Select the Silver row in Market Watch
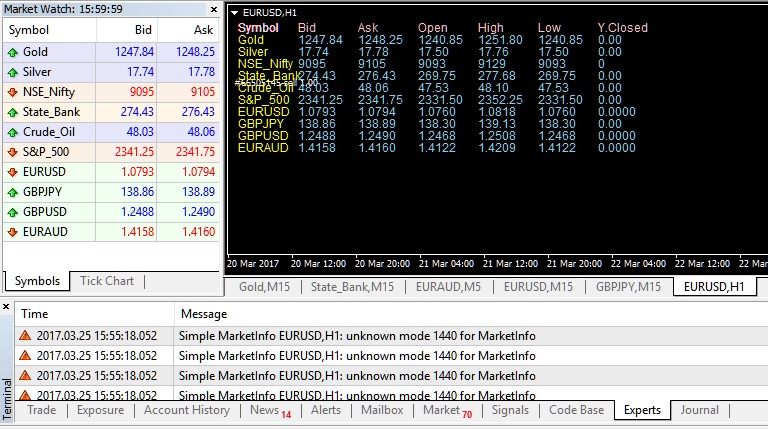768x429 pixels. [37, 72]
